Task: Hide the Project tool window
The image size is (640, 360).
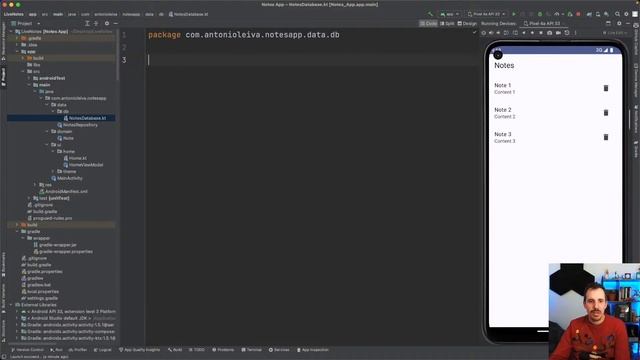Action: coord(116,23)
